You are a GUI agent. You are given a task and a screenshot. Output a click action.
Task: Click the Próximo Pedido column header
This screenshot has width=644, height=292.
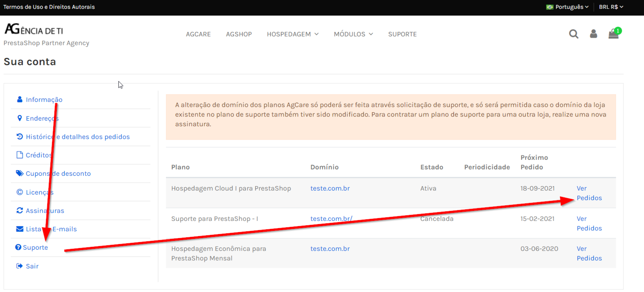[534, 162]
